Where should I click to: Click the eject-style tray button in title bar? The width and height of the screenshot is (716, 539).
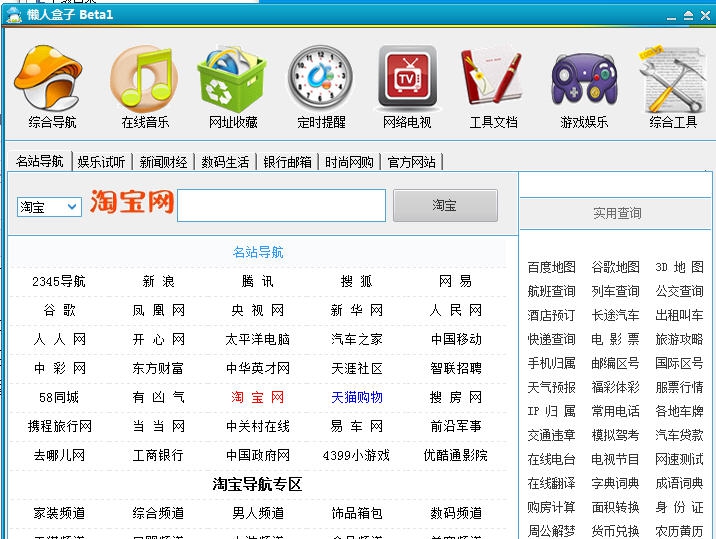(x=688, y=16)
